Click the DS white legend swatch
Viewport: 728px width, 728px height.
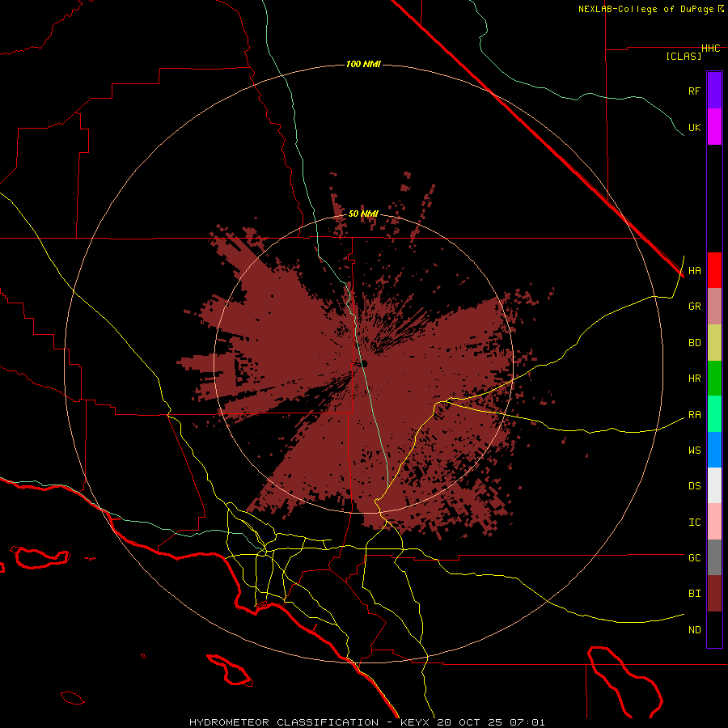(714, 485)
